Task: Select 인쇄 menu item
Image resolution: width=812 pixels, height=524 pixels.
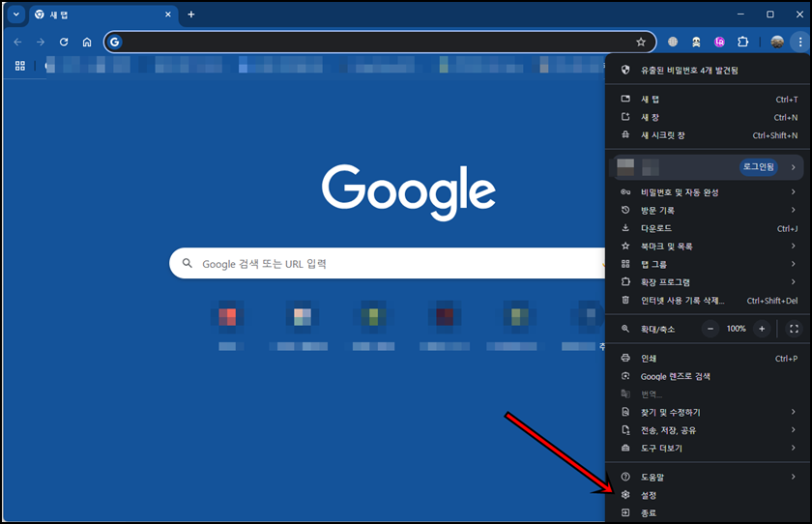Action: pyautogui.click(x=708, y=359)
